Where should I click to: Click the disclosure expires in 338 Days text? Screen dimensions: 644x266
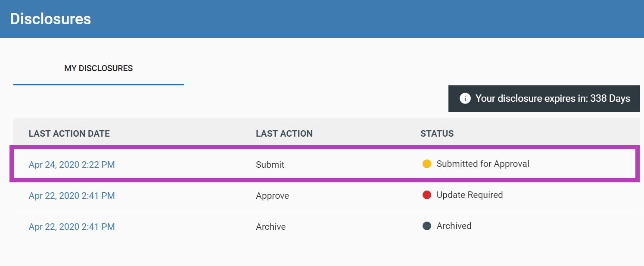pyautogui.click(x=553, y=98)
